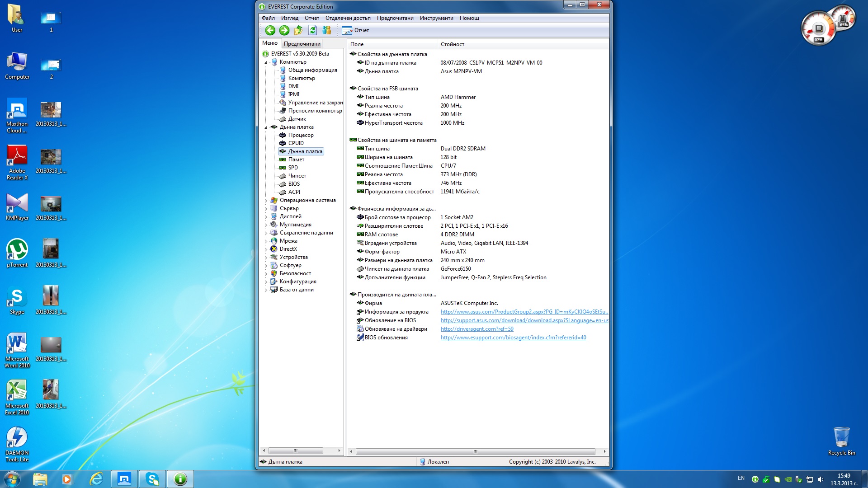
Task: Switch to the Предпочитани tab
Action: click(302, 44)
